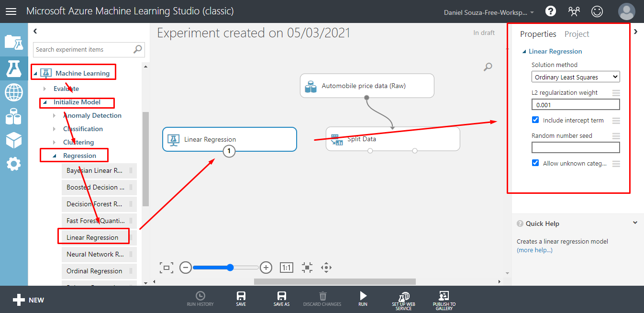
Task: Open the Solution method dropdown
Action: pos(576,77)
